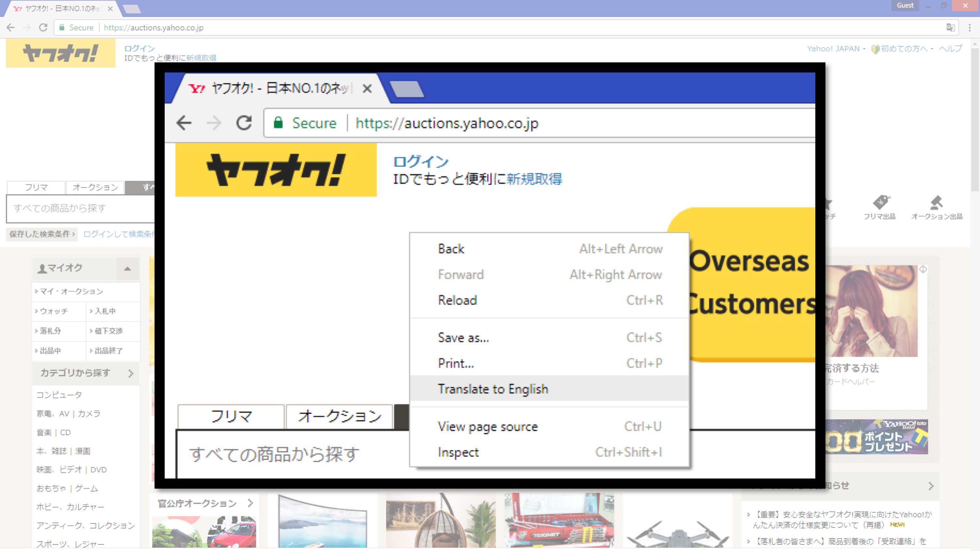Select おもちゃ | ゲーム category
Screen dimensions: 980x551
[x=67, y=488]
